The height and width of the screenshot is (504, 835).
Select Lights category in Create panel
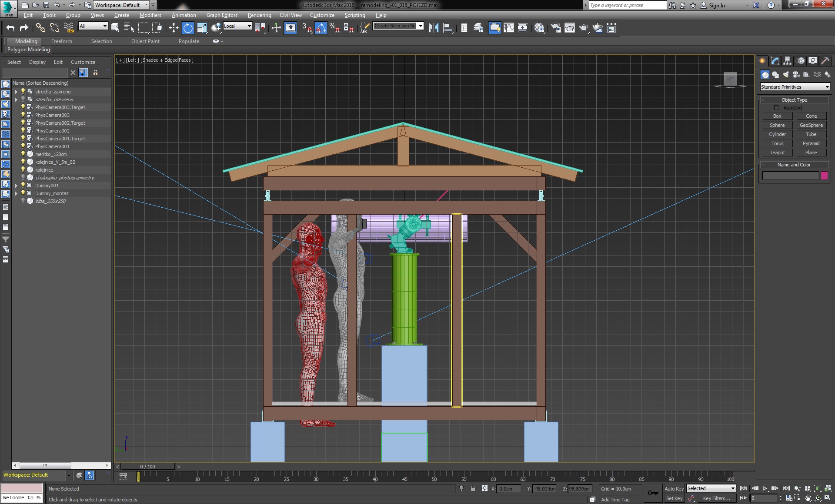point(786,75)
